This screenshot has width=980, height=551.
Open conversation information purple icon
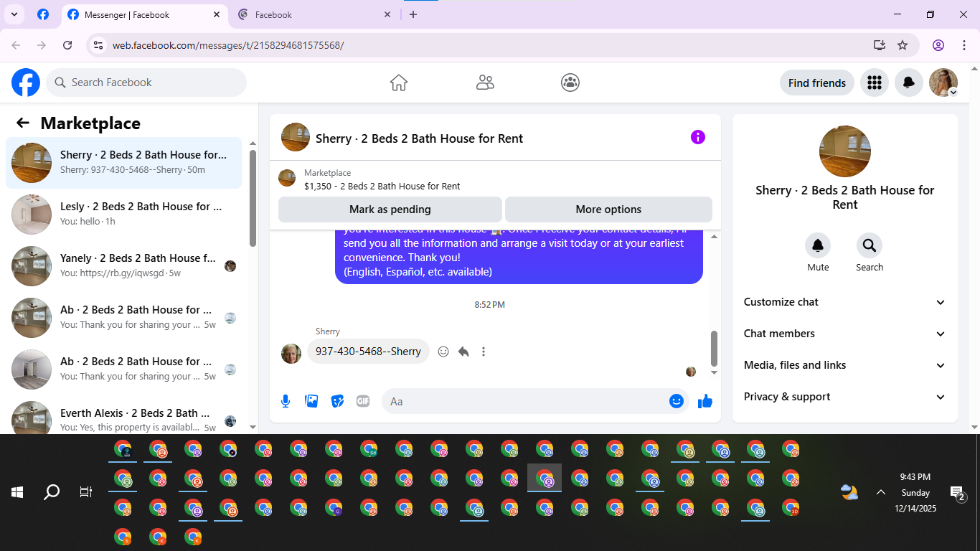click(x=697, y=137)
